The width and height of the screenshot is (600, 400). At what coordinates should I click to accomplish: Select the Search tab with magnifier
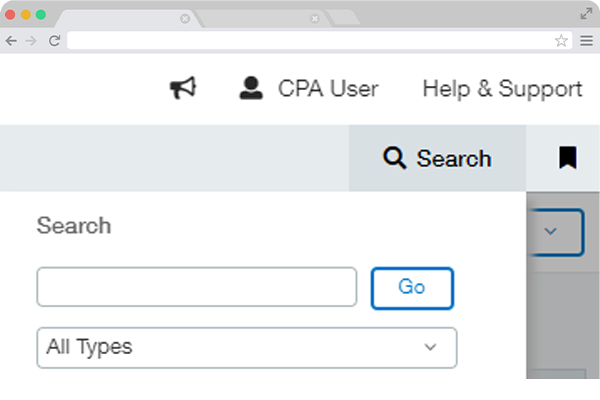(x=437, y=158)
